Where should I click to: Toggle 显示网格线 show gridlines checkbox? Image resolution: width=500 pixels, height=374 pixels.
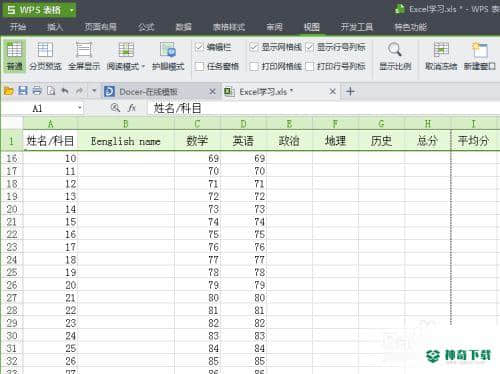[x=254, y=47]
